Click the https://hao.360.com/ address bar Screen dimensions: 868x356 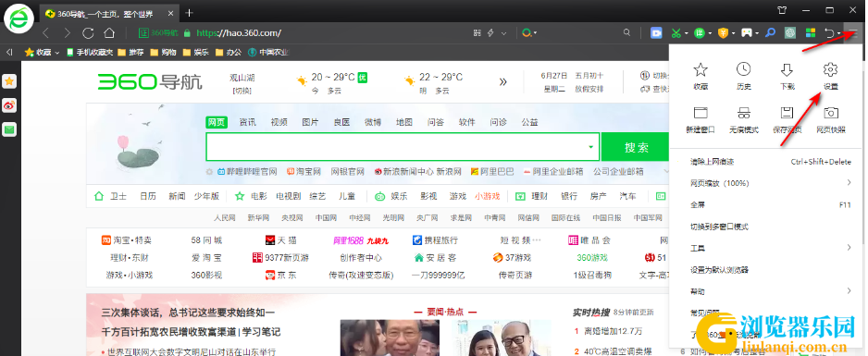tap(239, 33)
